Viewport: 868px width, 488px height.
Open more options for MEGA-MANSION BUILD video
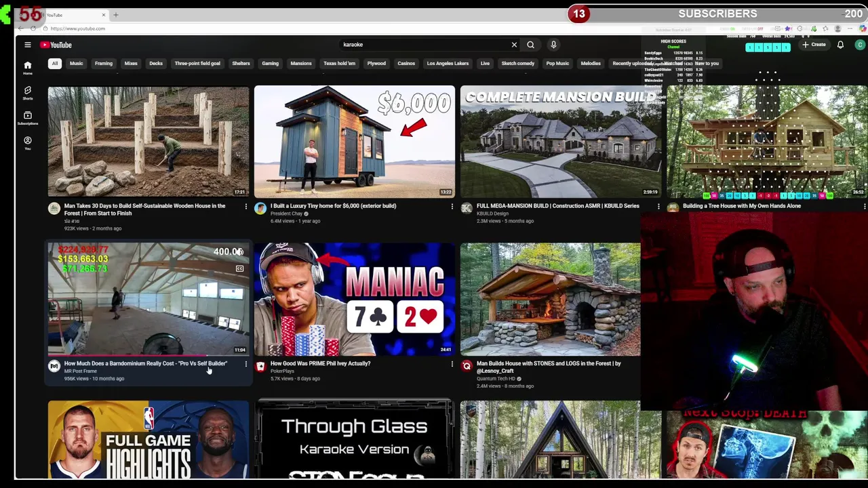(658, 206)
